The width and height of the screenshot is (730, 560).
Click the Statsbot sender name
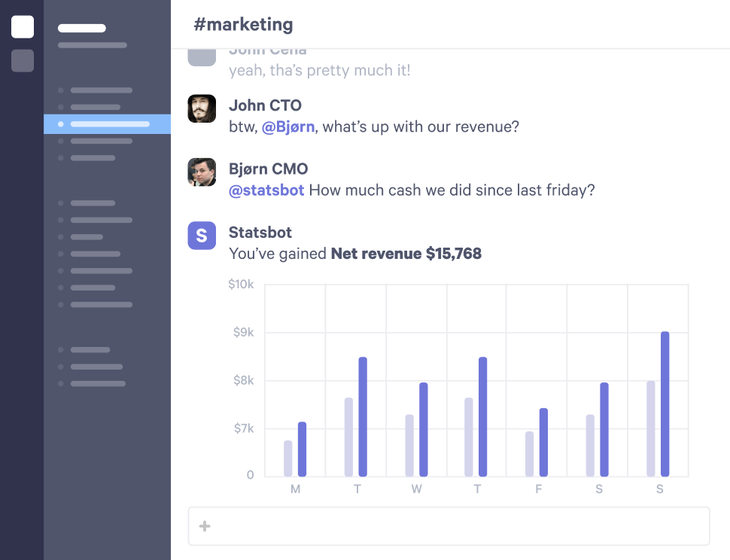tap(260, 233)
